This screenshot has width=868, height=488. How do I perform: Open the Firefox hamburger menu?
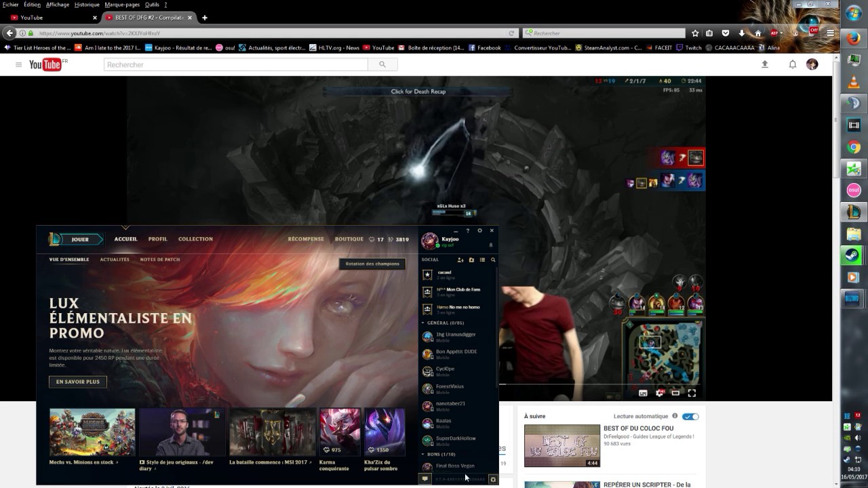830,33
